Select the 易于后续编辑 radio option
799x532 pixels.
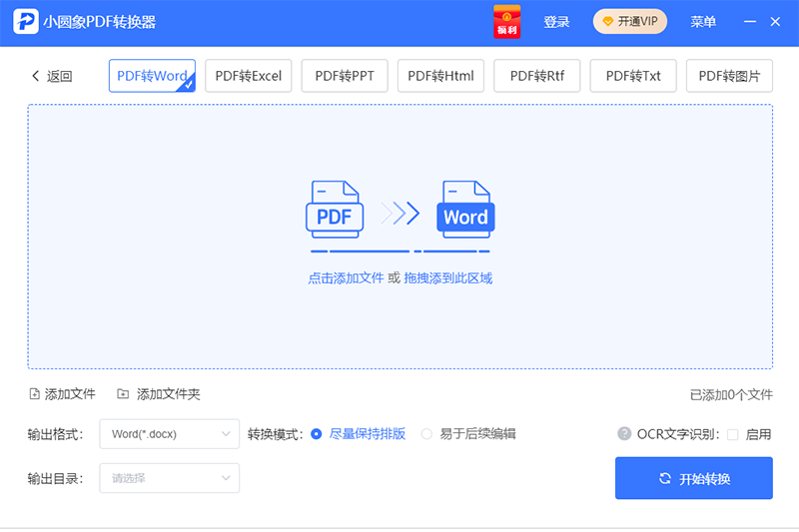(426, 434)
